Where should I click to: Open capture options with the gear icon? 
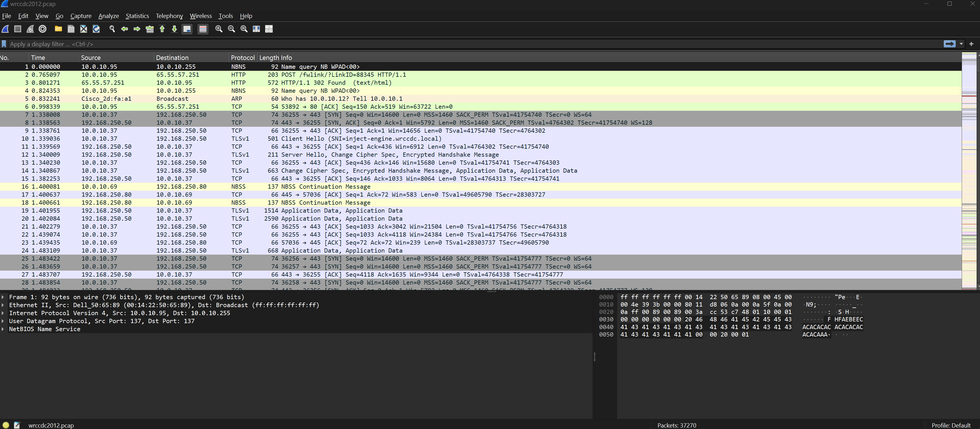pos(43,29)
